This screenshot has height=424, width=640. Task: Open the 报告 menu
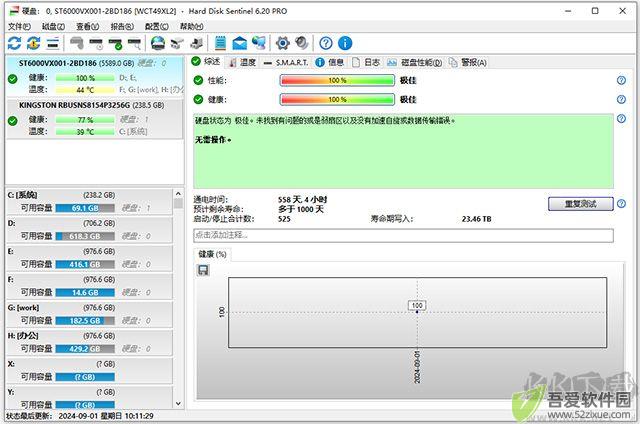point(122,27)
